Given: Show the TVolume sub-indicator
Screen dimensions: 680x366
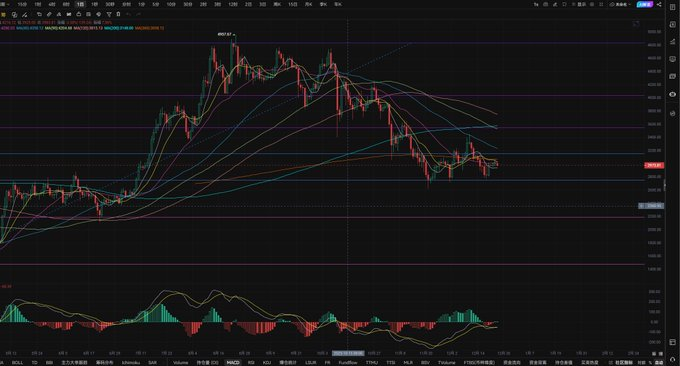Looking at the screenshot, I should click(447, 363).
